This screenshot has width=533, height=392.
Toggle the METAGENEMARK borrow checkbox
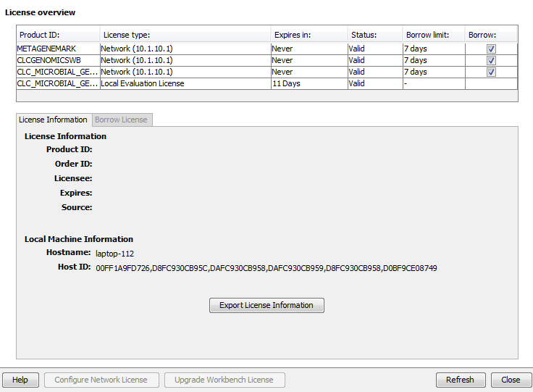(x=491, y=49)
